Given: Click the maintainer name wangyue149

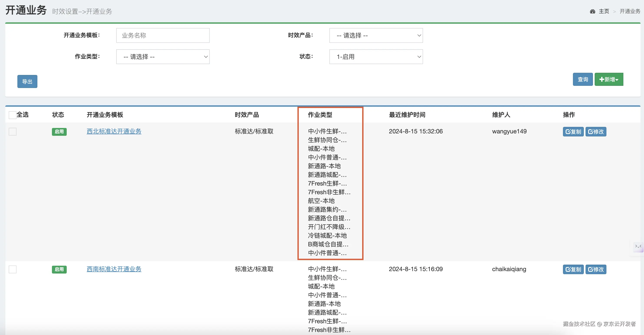Looking at the screenshot, I should (x=509, y=131).
